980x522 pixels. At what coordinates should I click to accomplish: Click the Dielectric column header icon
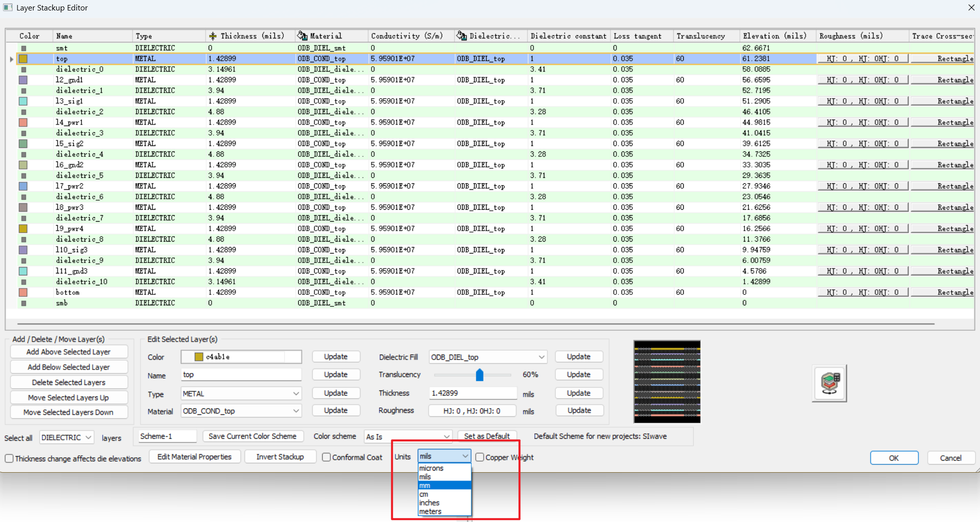click(x=462, y=36)
